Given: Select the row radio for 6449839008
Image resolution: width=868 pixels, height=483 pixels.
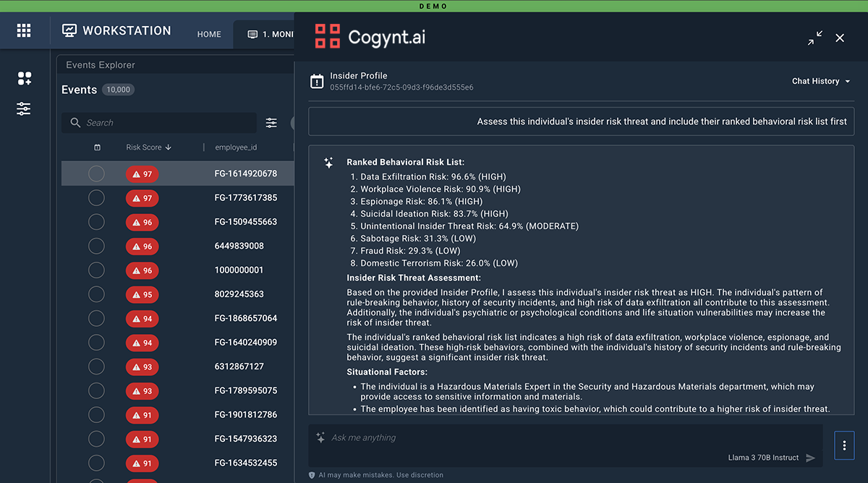Looking at the screenshot, I should (x=96, y=246).
